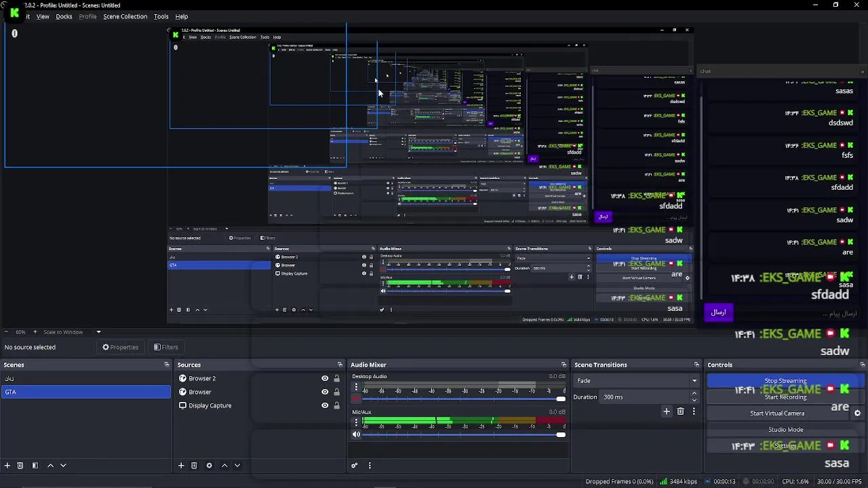
Task: Lock the Browser source
Action: (336, 392)
